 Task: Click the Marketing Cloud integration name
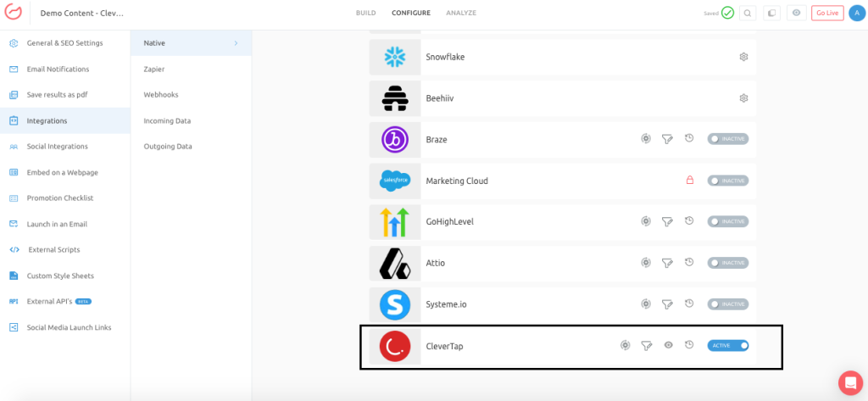457,181
